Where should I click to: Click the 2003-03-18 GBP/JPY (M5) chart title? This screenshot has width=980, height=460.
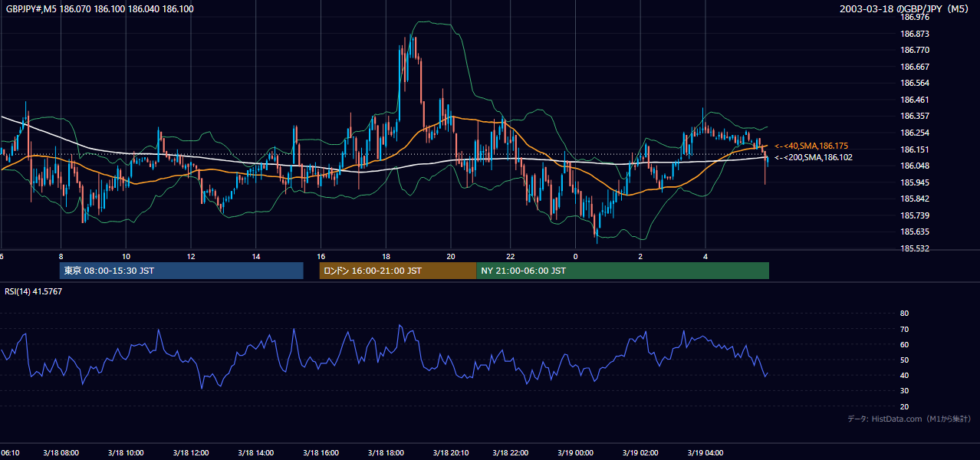pos(904,9)
